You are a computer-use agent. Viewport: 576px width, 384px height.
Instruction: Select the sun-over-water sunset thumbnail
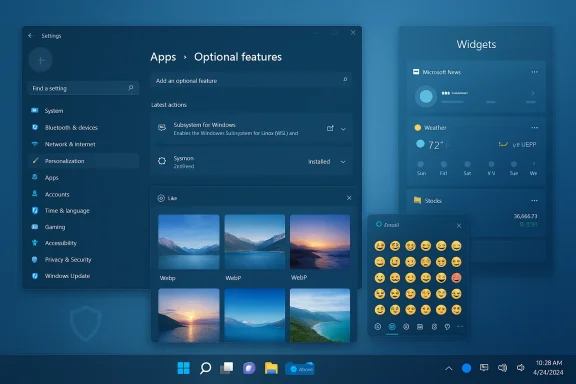189,315
